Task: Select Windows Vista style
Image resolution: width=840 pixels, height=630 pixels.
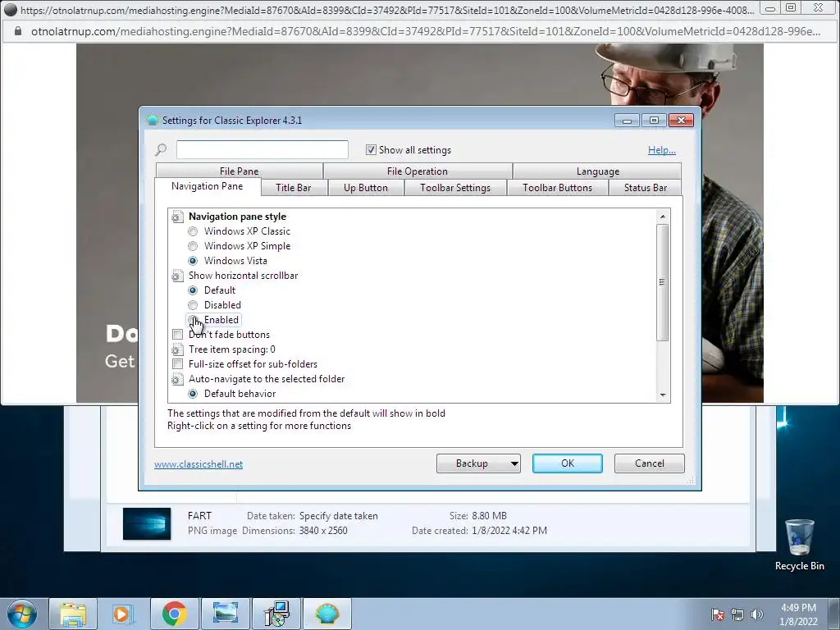Action: pyautogui.click(x=193, y=261)
